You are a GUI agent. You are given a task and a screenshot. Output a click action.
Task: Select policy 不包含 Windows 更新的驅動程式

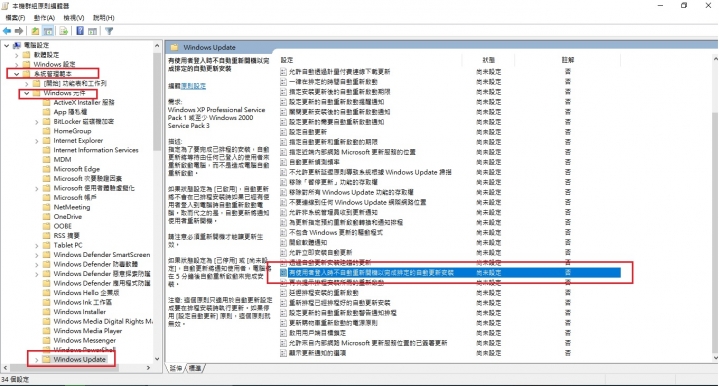336,233
